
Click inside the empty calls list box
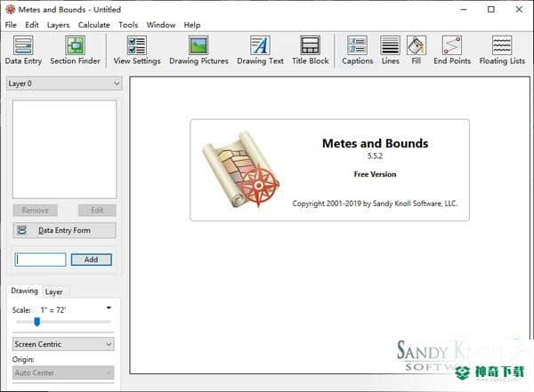coord(64,149)
